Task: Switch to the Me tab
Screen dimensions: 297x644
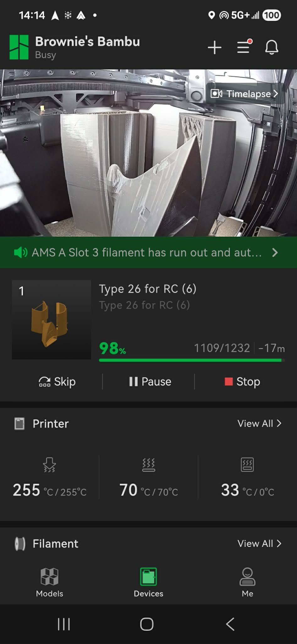Action: (247, 582)
